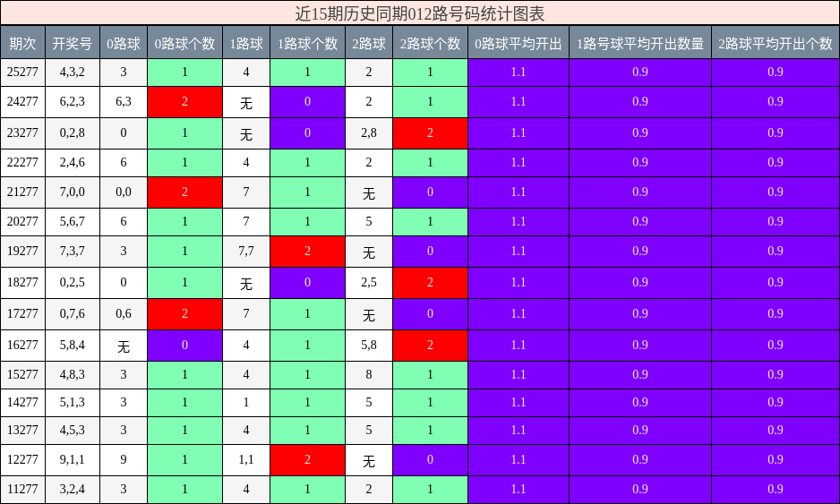This screenshot has height=504, width=840.
Task: Click the red 2路球个数 cell in row 23277
Action: click(x=430, y=132)
